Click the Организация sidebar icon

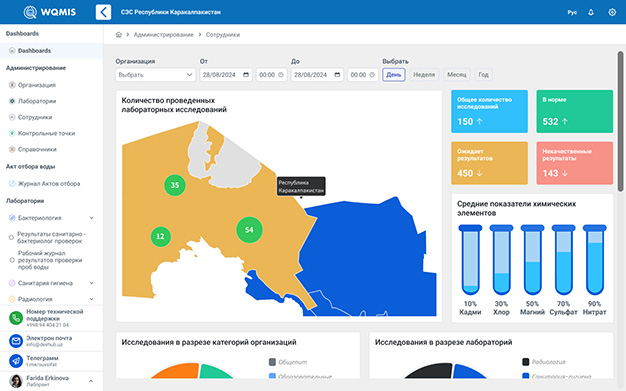click(12, 85)
